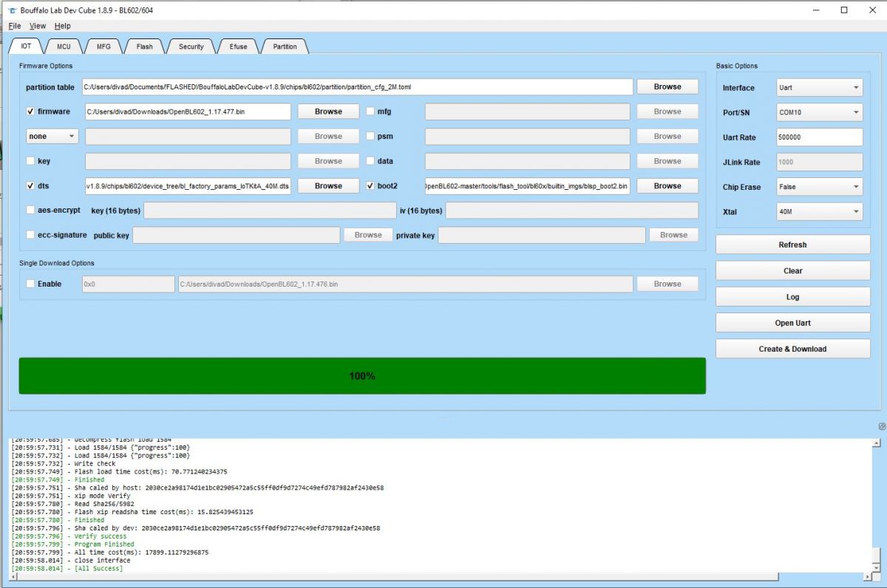Disable the boot2 checkbox
The image size is (887, 588).
370,185
